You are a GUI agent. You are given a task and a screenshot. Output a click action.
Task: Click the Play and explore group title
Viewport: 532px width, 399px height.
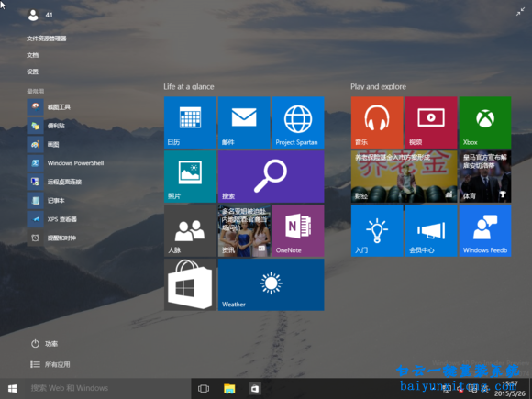tap(378, 87)
